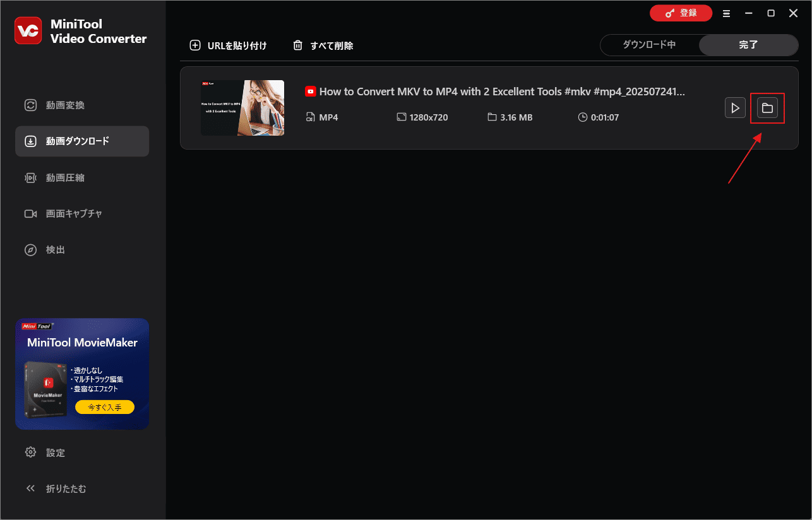Click the downloaded video thumbnail

[242, 108]
